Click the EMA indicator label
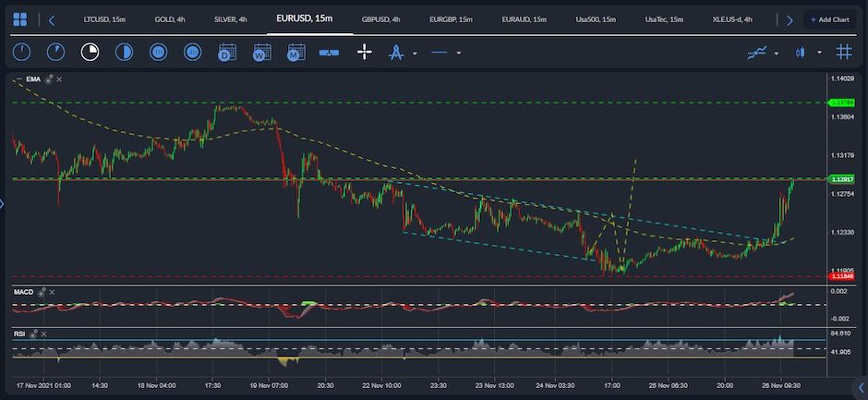This screenshot has height=400, width=868. point(33,79)
